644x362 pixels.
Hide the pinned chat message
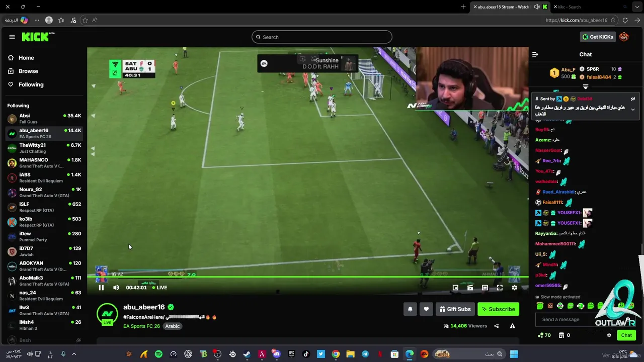(x=633, y=99)
